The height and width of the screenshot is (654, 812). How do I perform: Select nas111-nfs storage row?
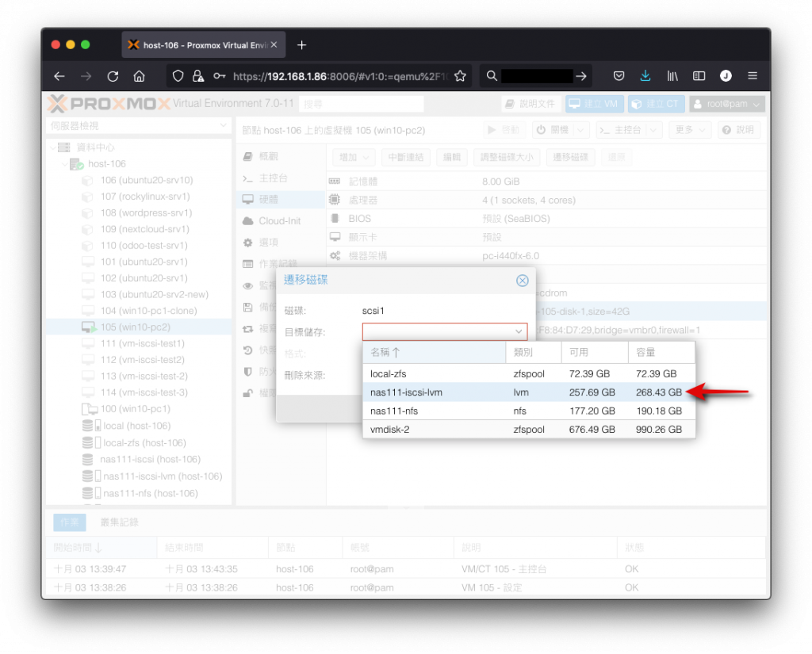pyautogui.click(x=529, y=411)
